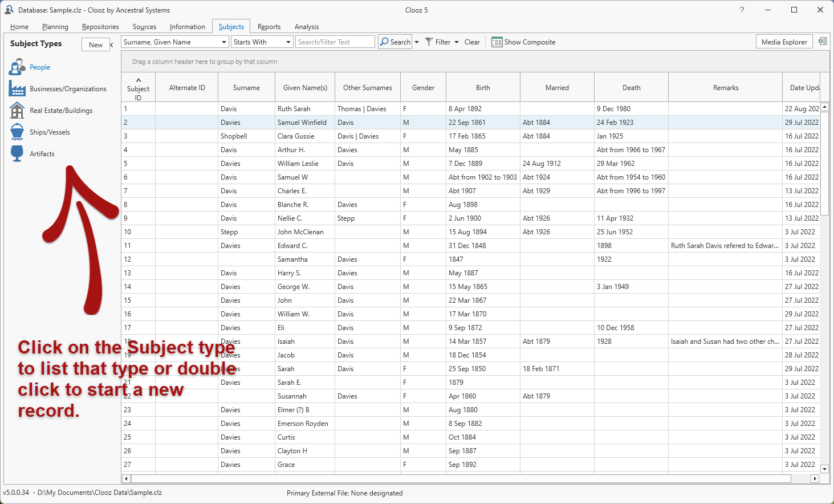The height and width of the screenshot is (504, 834).
Task: Sort by the Surname column header
Action: click(x=246, y=88)
